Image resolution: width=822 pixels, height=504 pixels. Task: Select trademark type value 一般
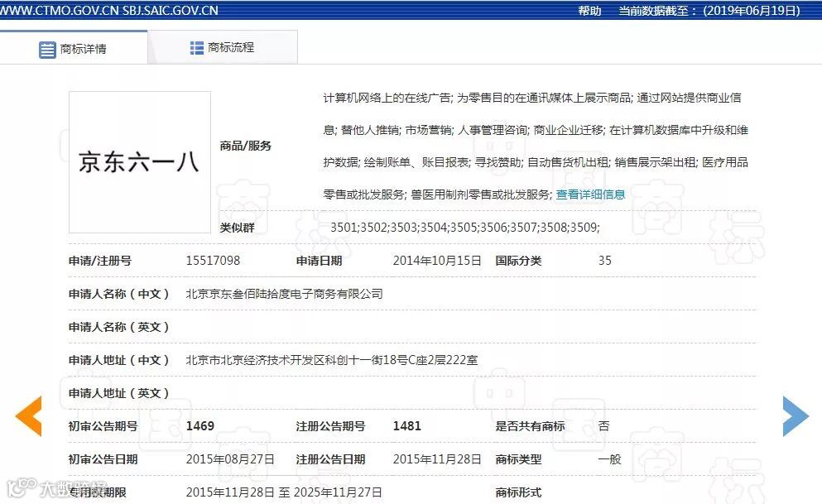click(x=610, y=459)
